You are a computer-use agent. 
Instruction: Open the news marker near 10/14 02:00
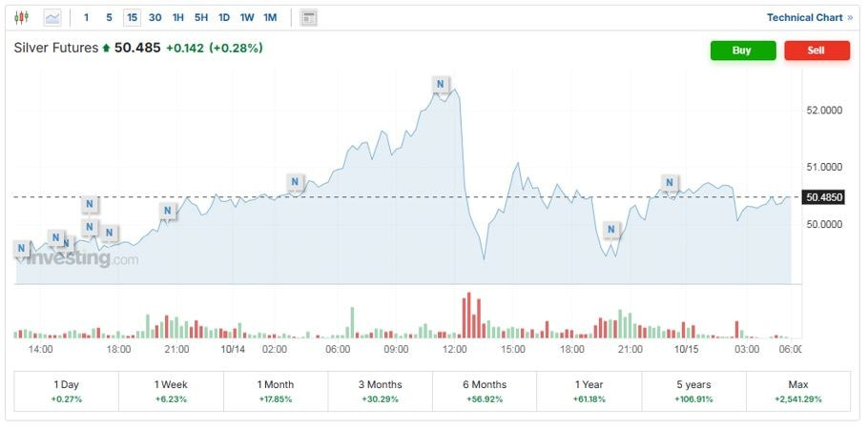295,181
